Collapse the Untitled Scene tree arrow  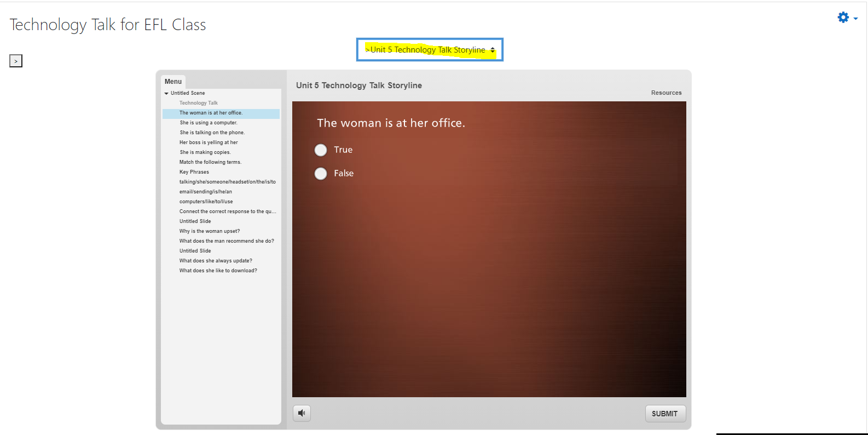pos(166,94)
